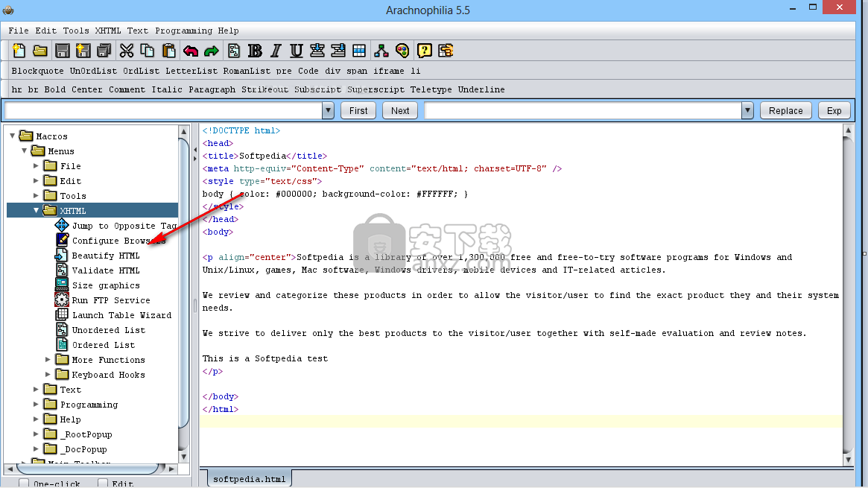The image size is (868, 488).
Task: Click the macro tree horizontal scrollbar thumb
Action: (86, 469)
